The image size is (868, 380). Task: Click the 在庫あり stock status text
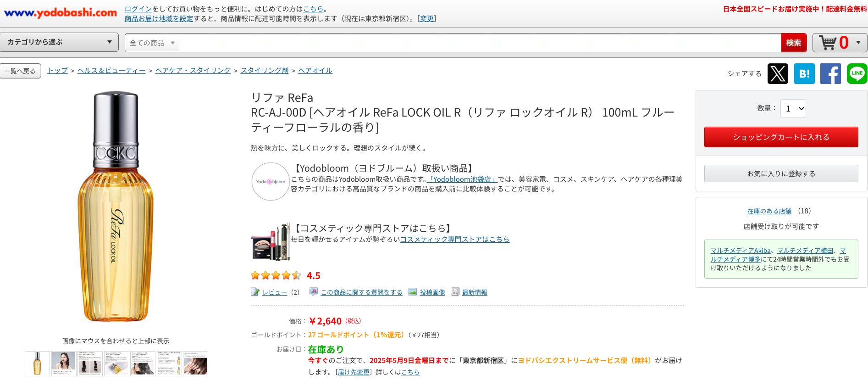326,350
